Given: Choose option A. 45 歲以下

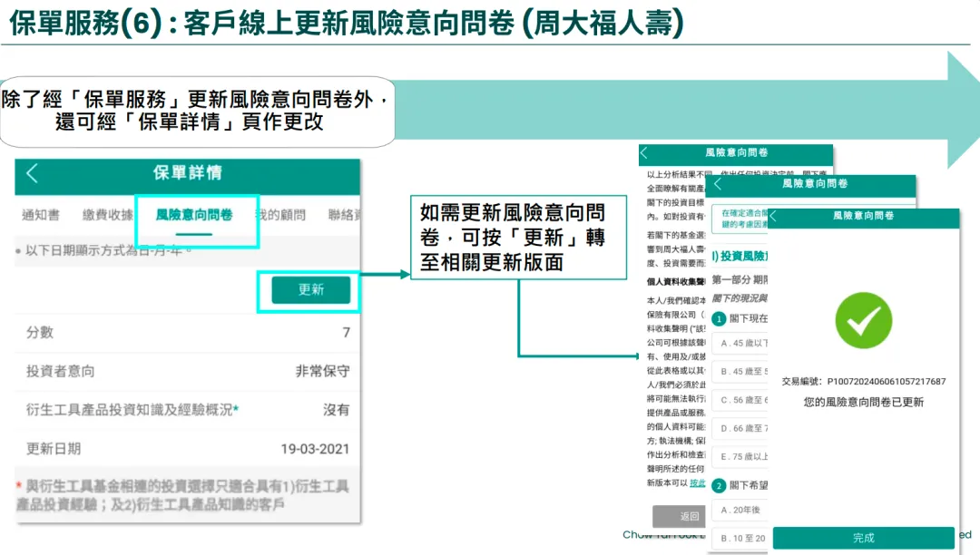Looking at the screenshot, I should point(740,344).
